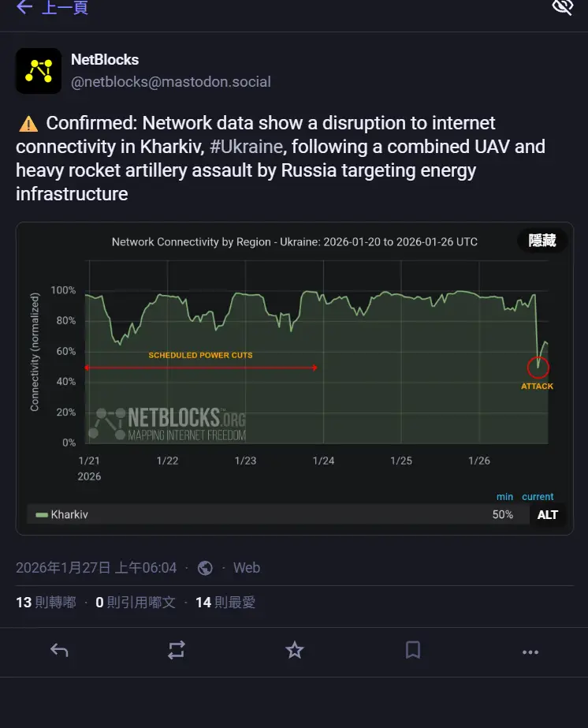Click the 上一頁 back label
The height and width of the screenshot is (728, 588).
(65, 7)
